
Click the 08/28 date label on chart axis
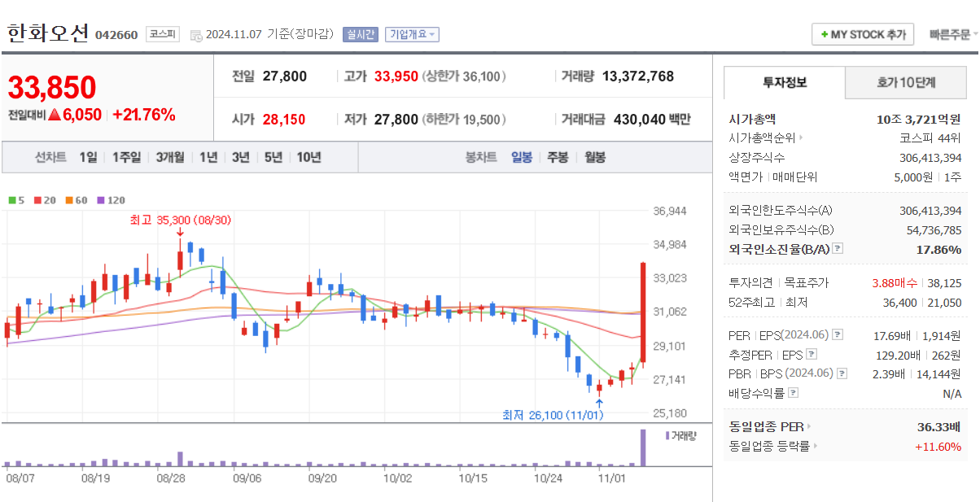coord(169,478)
